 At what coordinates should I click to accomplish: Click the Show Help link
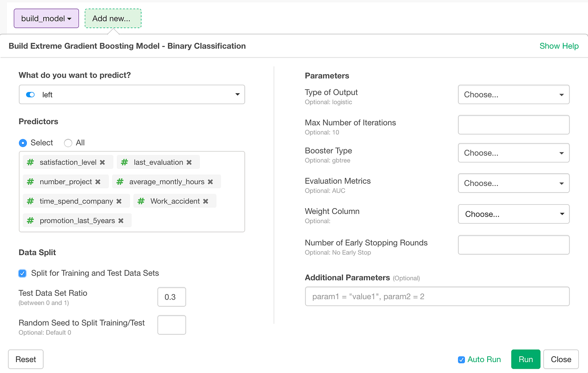click(x=559, y=46)
